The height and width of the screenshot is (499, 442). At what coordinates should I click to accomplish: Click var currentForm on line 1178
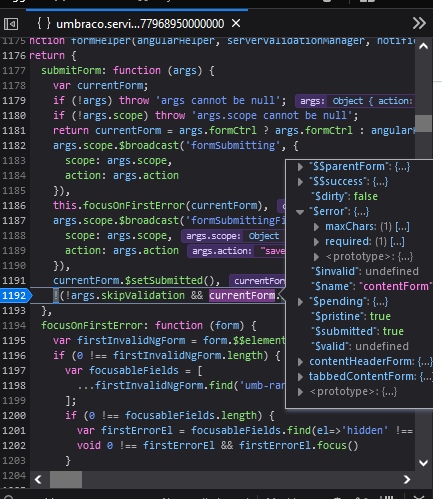(100, 86)
